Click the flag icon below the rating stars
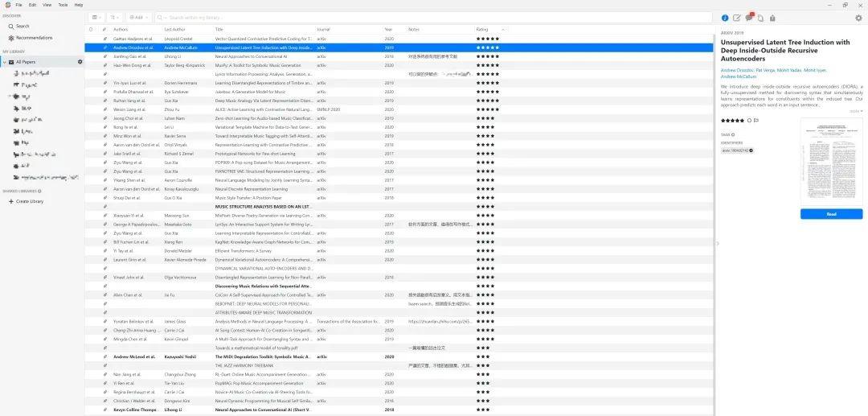868x416 pixels. pos(756,121)
